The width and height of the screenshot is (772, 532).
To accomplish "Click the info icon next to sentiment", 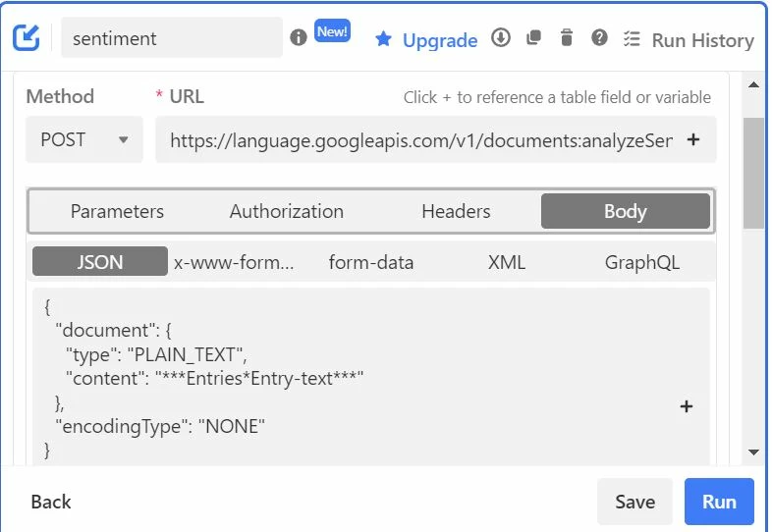I will coord(299,37).
